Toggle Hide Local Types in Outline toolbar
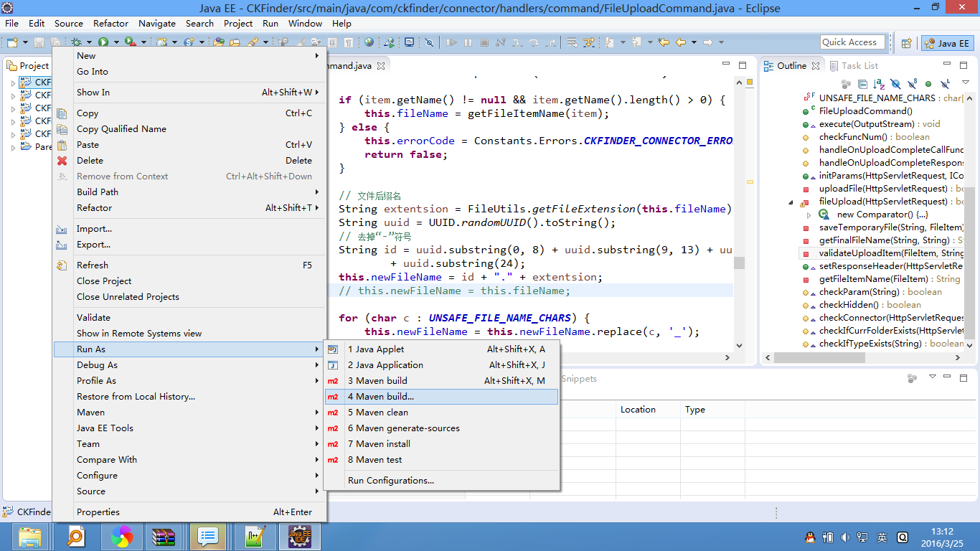The width and height of the screenshot is (980, 551). (x=946, y=84)
